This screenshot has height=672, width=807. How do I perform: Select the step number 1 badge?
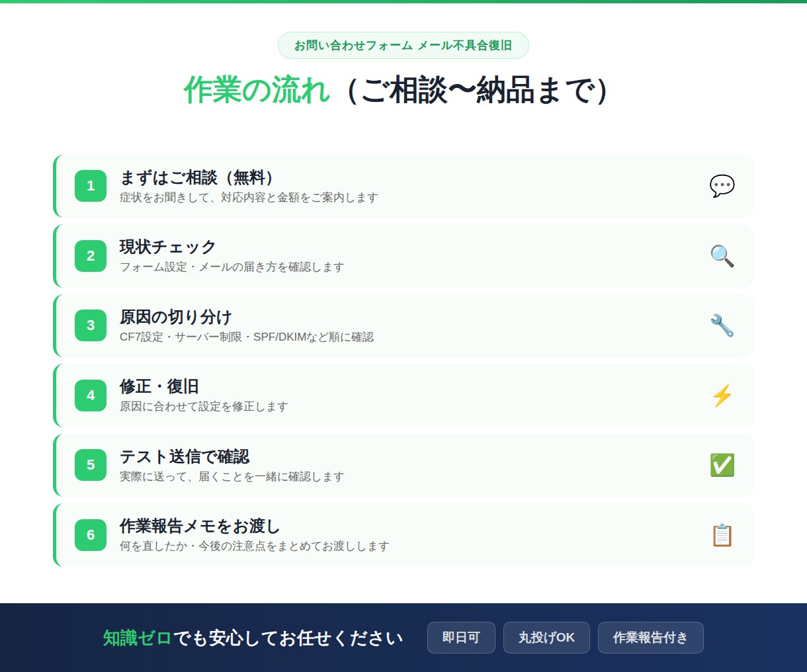(91, 186)
